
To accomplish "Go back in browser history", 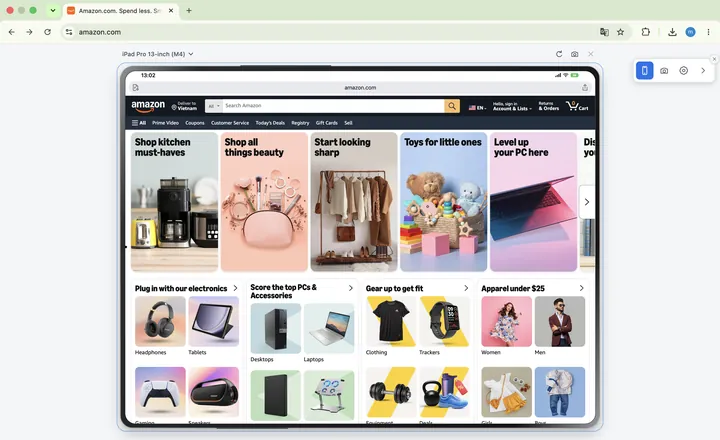I will pyautogui.click(x=11, y=32).
